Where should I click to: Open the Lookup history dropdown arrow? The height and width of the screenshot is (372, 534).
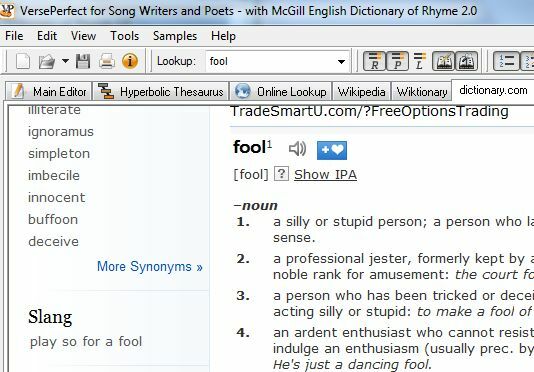(341, 62)
